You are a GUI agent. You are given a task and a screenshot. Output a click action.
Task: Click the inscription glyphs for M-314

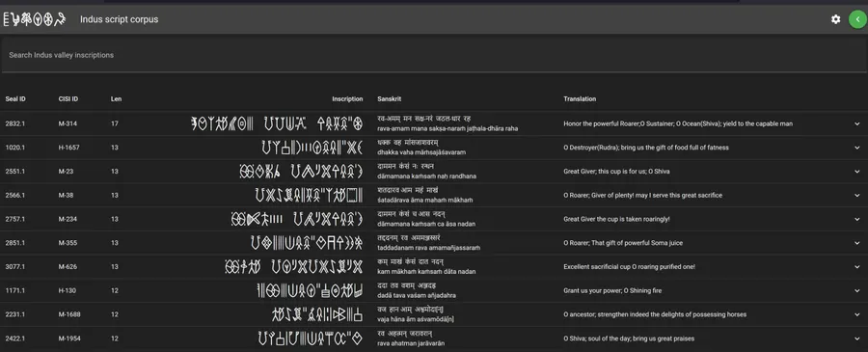[277, 124]
